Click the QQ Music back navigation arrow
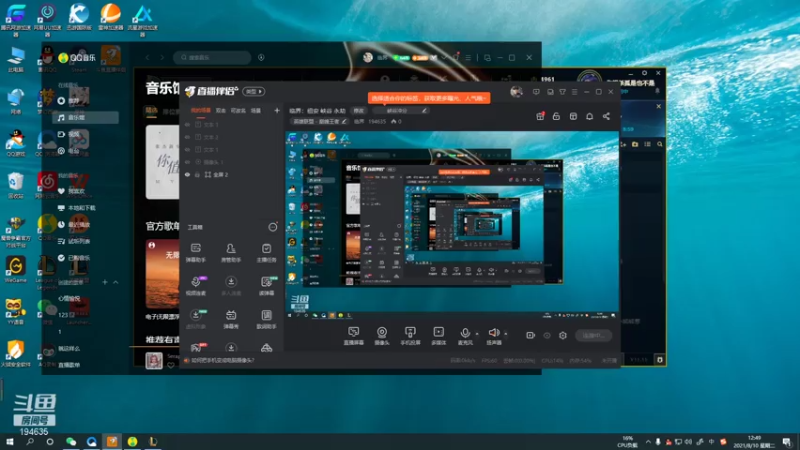This screenshot has height=450, width=800. point(148,58)
